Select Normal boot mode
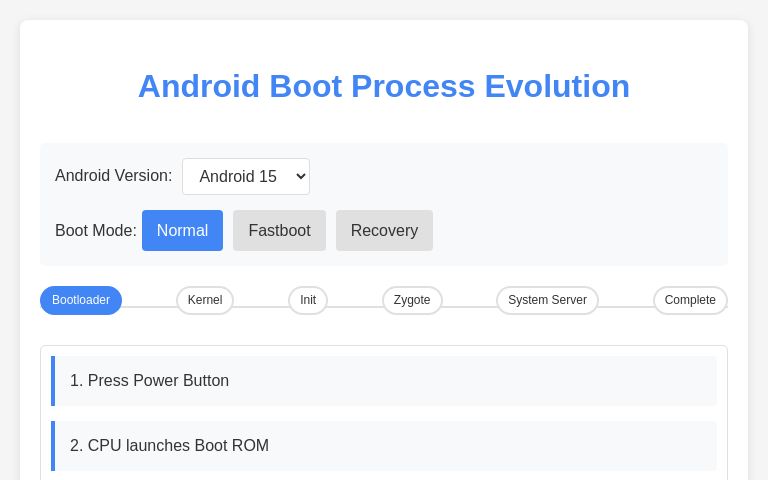This screenshot has width=768, height=480. point(182,230)
